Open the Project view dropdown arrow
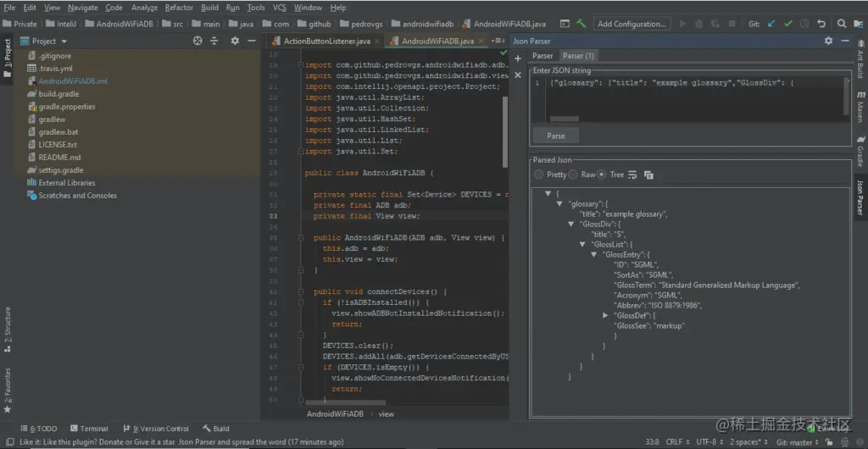The height and width of the screenshot is (449, 868). (64, 42)
